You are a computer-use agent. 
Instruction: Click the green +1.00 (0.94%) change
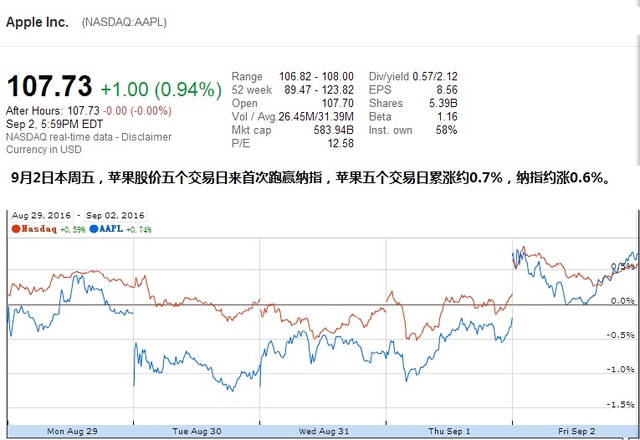(160, 89)
